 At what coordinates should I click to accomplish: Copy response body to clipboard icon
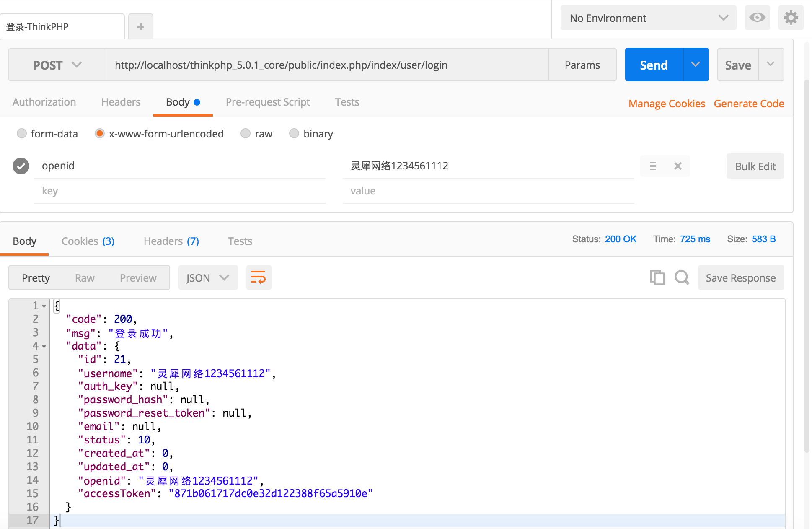pyautogui.click(x=657, y=277)
